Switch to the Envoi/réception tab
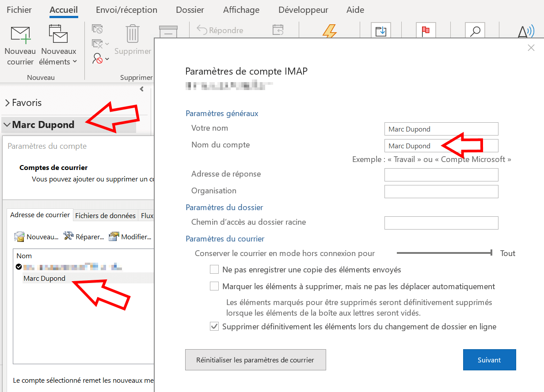 [x=126, y=10]
